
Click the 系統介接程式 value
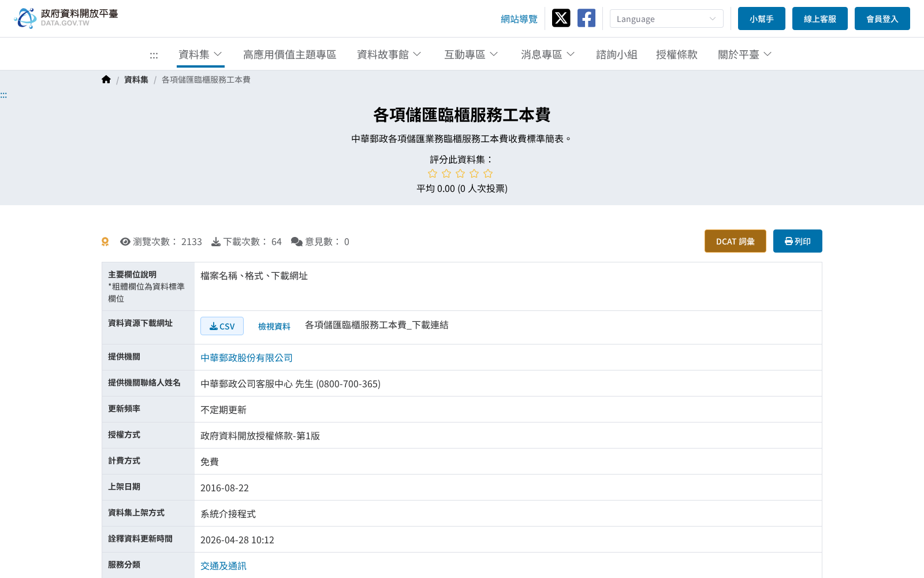coord(228,514)
